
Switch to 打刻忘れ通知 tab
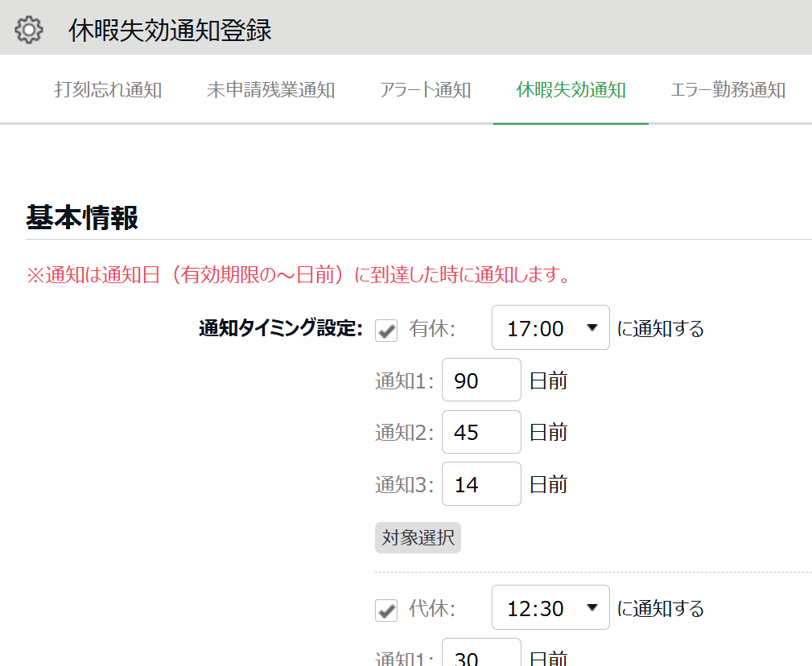[108, 90]
